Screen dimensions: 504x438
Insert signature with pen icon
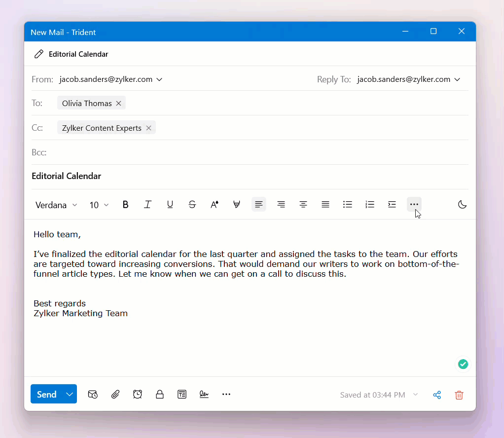pos(204,394)
